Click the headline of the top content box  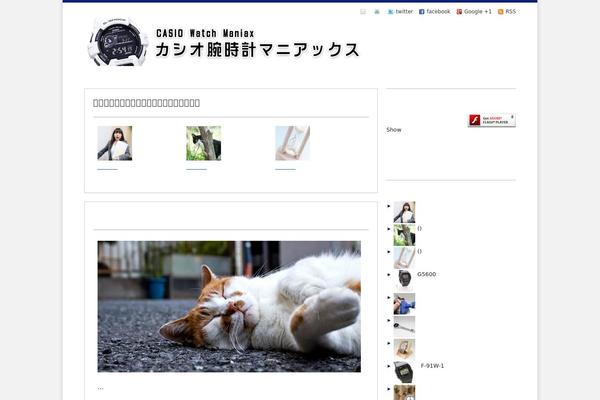click(147, 103)
